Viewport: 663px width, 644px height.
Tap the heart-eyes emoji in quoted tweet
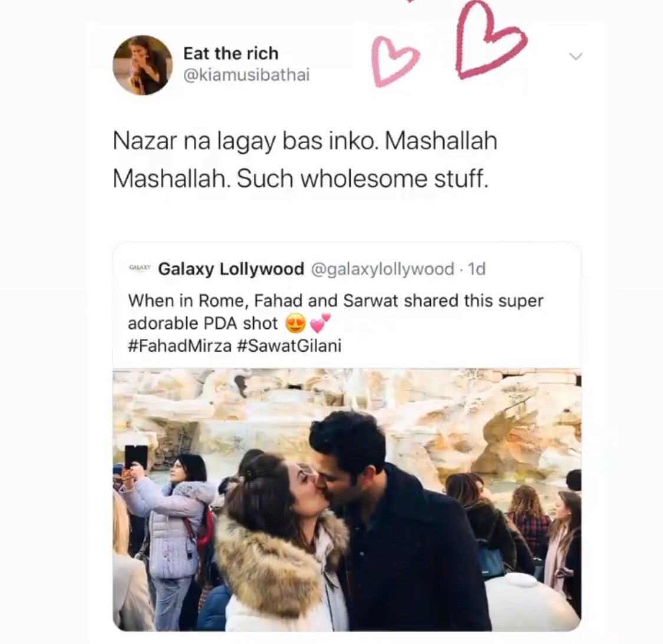coord(296,324)
